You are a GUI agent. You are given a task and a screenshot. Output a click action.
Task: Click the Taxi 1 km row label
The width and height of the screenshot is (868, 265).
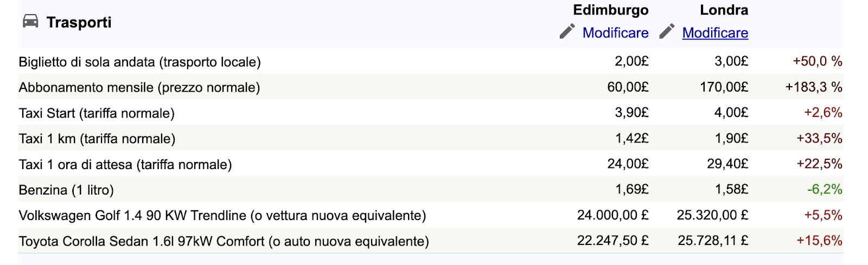(97, 139)
